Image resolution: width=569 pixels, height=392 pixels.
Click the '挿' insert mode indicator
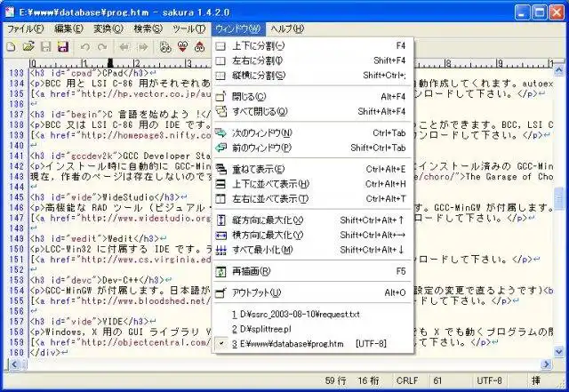click(x=535, y=380)
